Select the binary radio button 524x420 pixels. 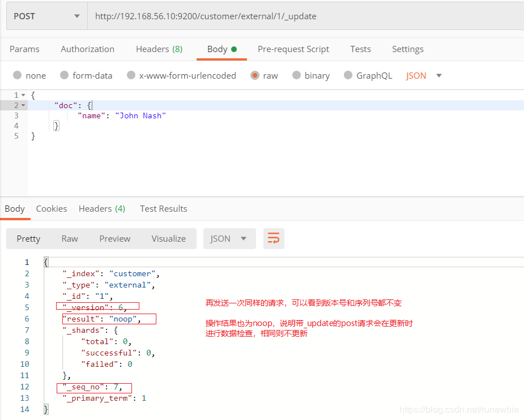pos(296,75)
